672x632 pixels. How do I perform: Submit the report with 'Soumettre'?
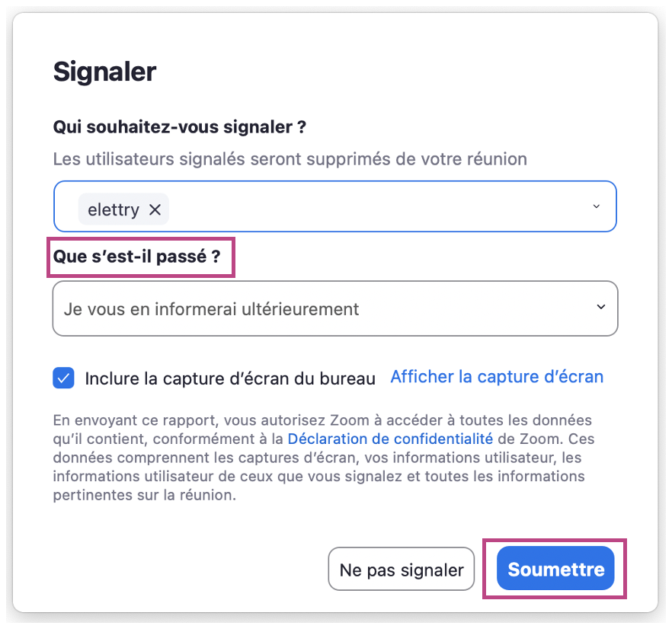point(555,570)
